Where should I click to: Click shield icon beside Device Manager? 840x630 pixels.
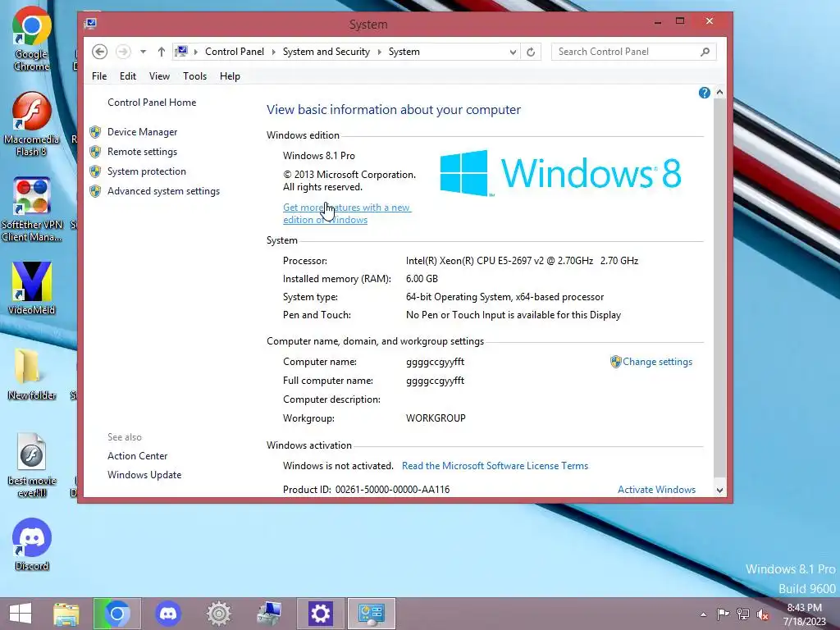tap(95, 132)
